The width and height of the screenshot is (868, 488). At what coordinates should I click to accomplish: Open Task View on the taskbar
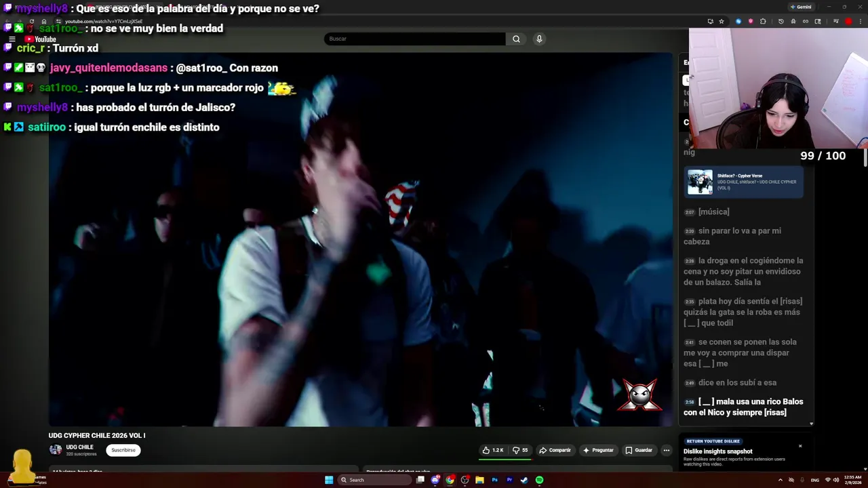(x=420, y=480)
